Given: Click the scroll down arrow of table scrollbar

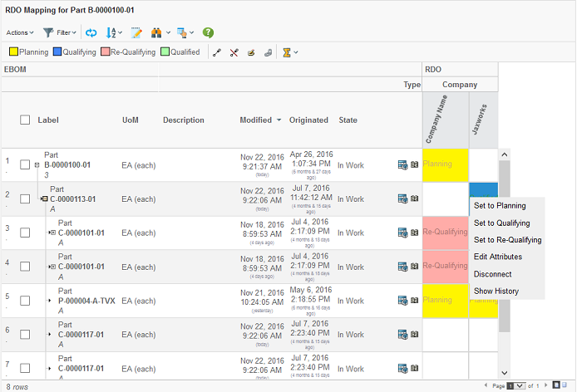Looking at the screenshot, I should (503, 374).
